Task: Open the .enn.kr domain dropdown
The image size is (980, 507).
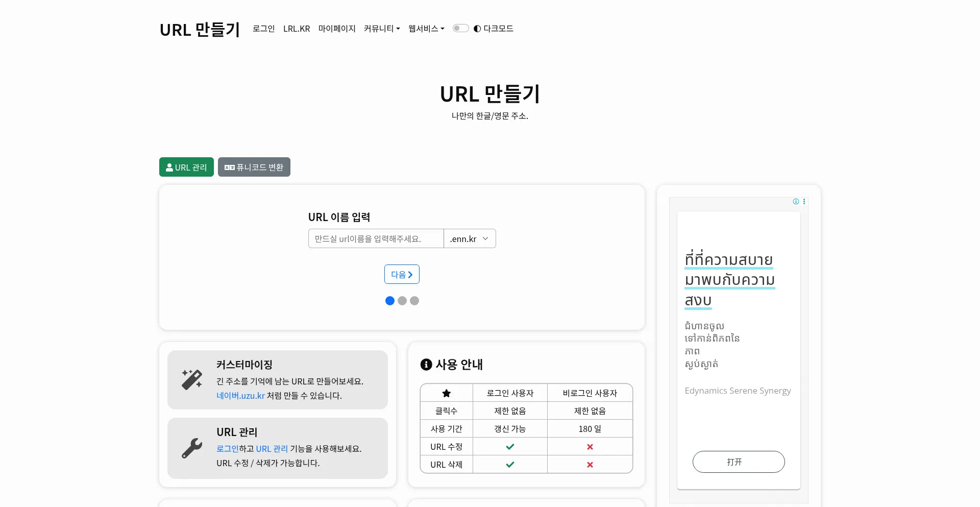Action: (x=470, y=238)
